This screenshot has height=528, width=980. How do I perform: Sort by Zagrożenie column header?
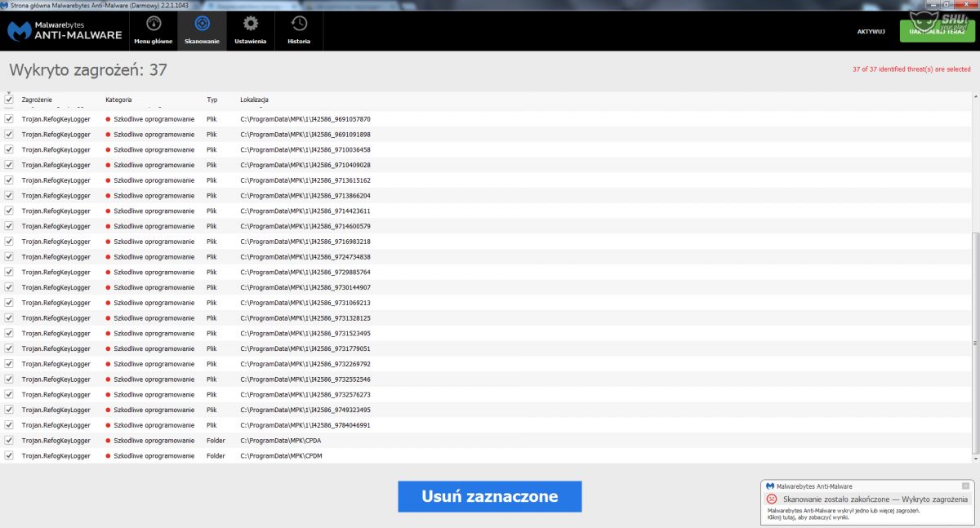click(38, 100)
